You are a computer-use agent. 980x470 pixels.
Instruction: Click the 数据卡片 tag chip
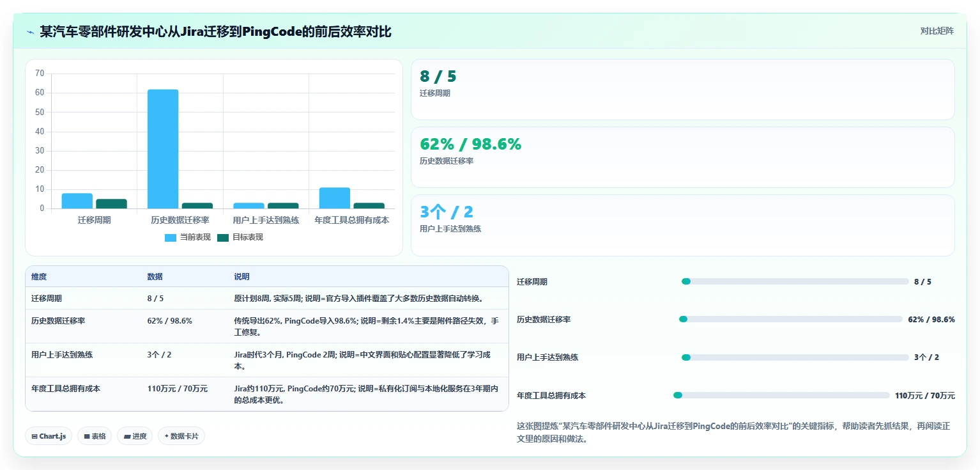tap(181, 436)
